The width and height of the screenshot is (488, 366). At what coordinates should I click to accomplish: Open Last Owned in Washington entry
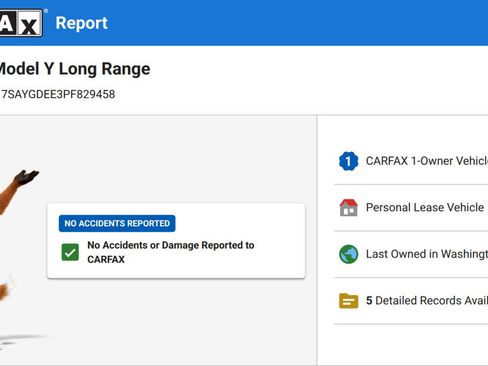point(411,254)
